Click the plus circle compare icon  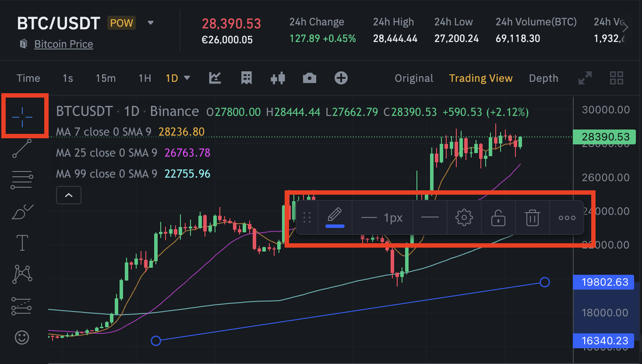[341, 78]
